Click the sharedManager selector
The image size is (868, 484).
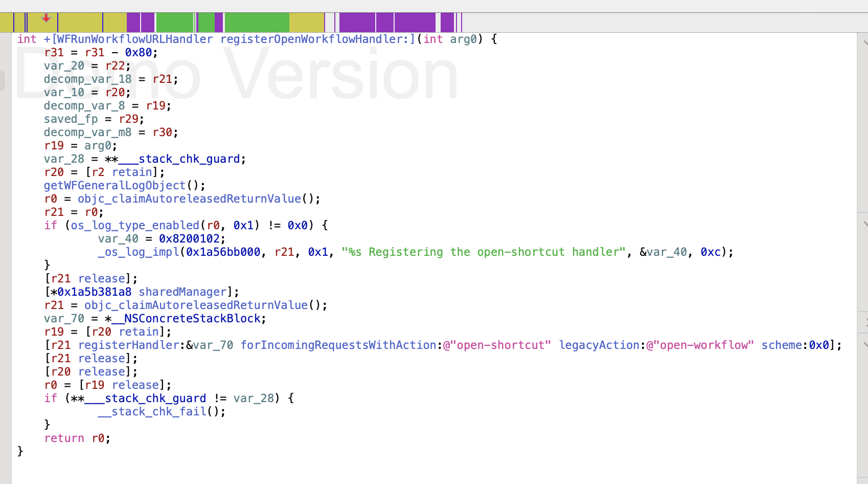182,292
